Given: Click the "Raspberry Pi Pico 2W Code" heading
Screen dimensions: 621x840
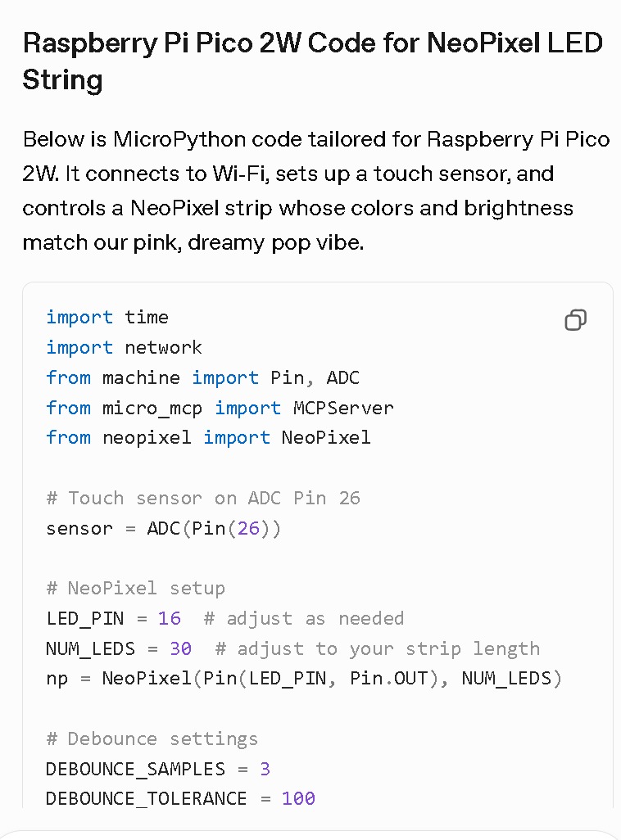Looking at the screenshot, I should (311, 61).
